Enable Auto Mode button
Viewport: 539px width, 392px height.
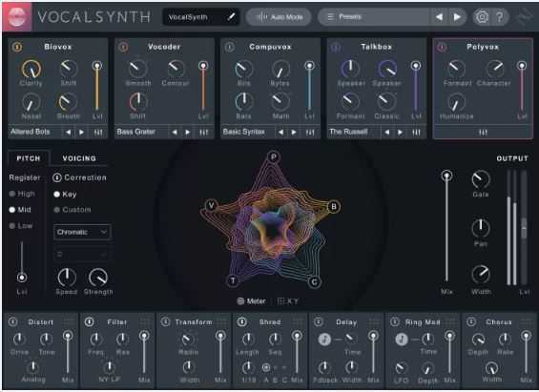pyautogui.click(x=279, y=17)
